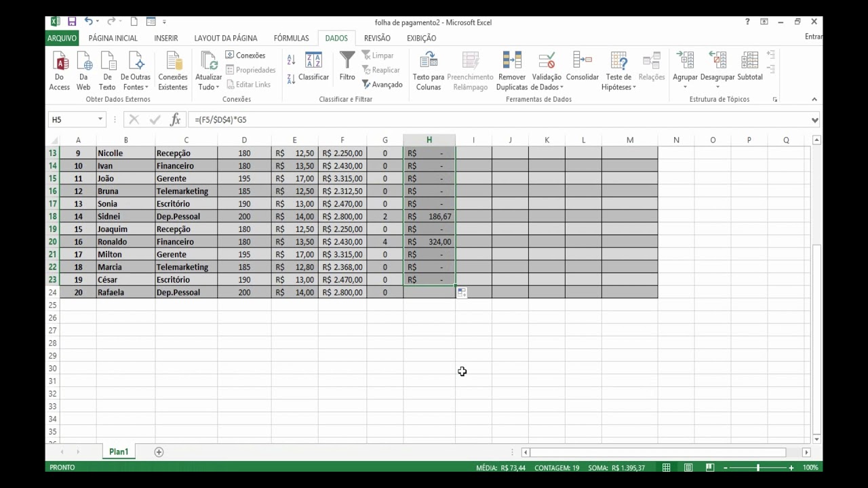Click the Subtotal tool
This screenshot has height=488, width=868.
coord(750,66)
